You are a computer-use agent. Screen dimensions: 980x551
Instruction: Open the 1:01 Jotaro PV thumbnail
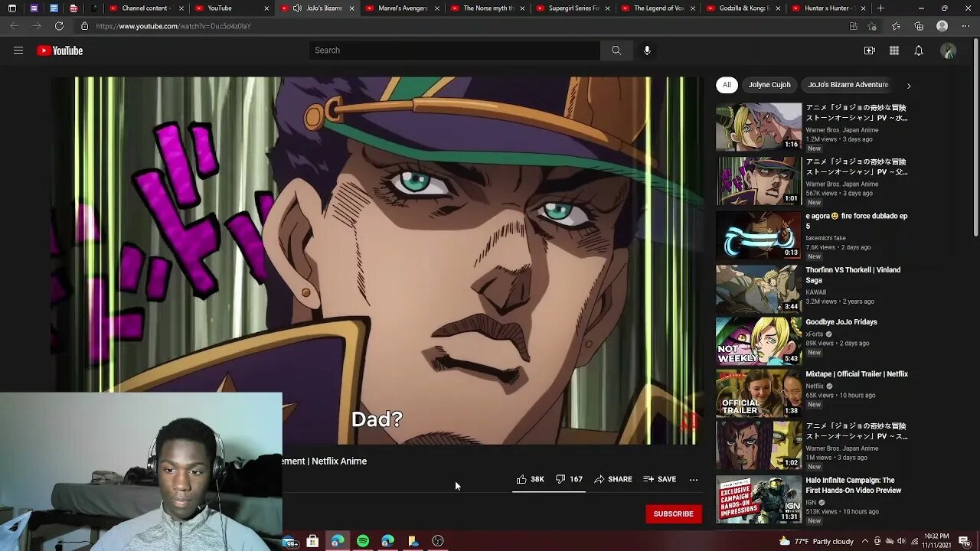coord(759,181)
